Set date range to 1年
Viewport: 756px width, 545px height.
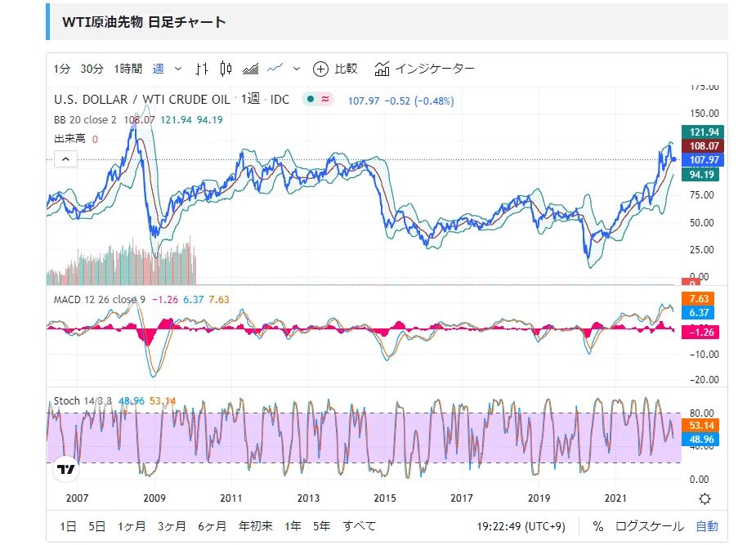293,526
